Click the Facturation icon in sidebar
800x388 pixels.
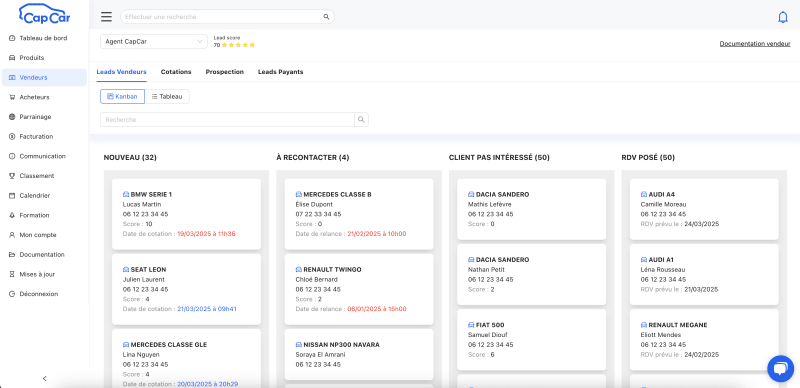[12, 136]
